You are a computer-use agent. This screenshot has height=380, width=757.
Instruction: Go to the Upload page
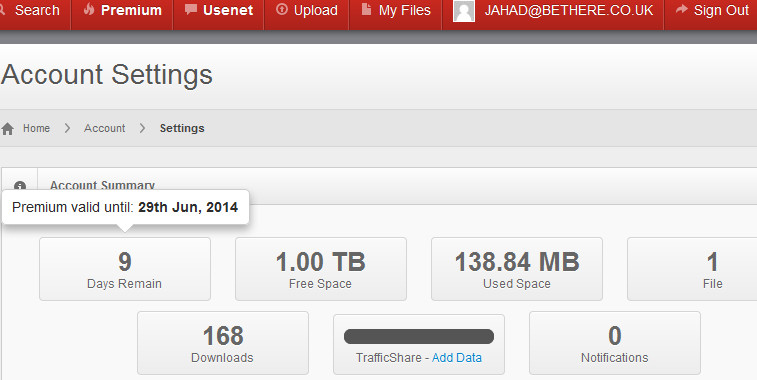pos(315,10)
